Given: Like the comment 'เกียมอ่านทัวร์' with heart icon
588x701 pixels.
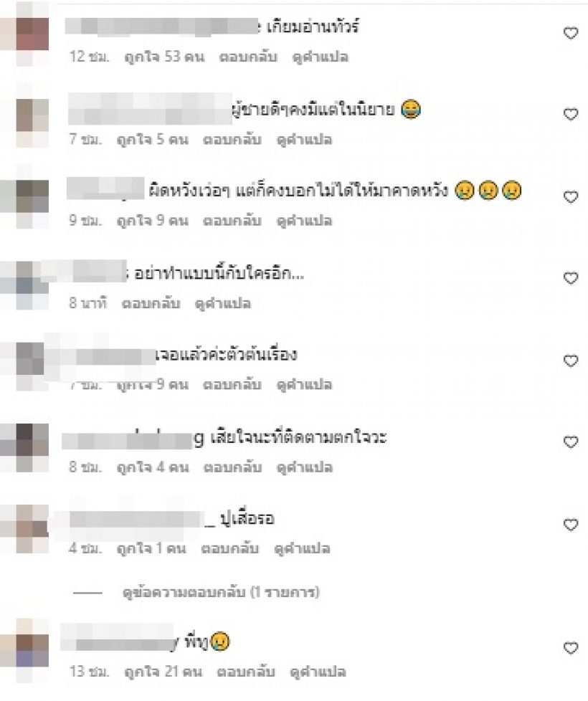Looking at the screenshot, I should 571,33.
